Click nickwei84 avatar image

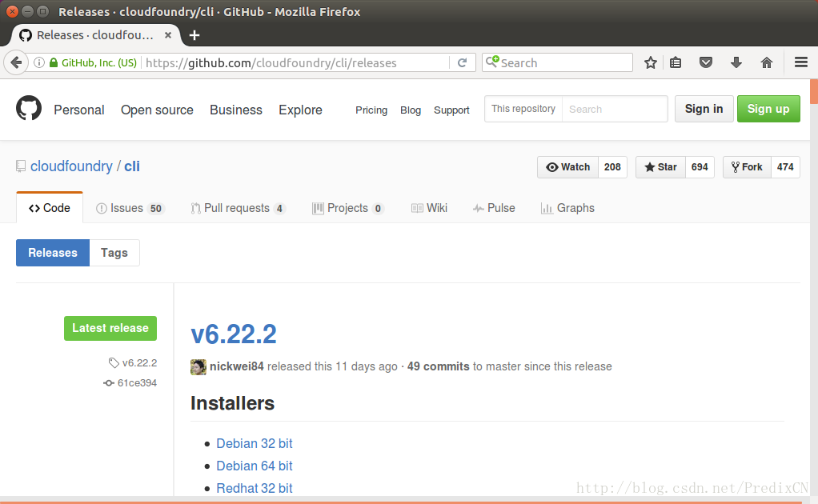198,367
